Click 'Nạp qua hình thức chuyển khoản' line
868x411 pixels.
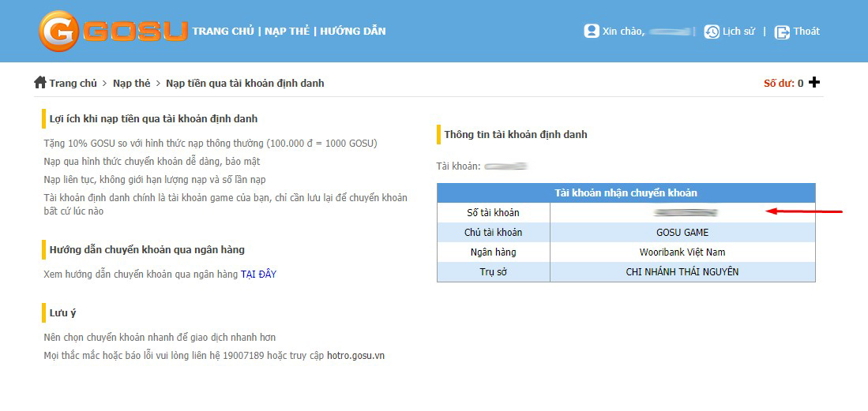tap(152, 162)
